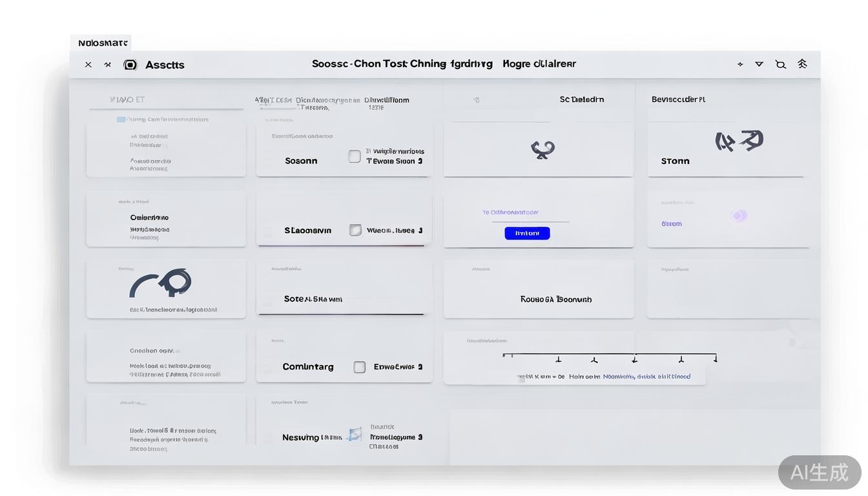Open the Asscts menu in the header
The width and height of the screenshot is (868, 496).
pos(165,65)
